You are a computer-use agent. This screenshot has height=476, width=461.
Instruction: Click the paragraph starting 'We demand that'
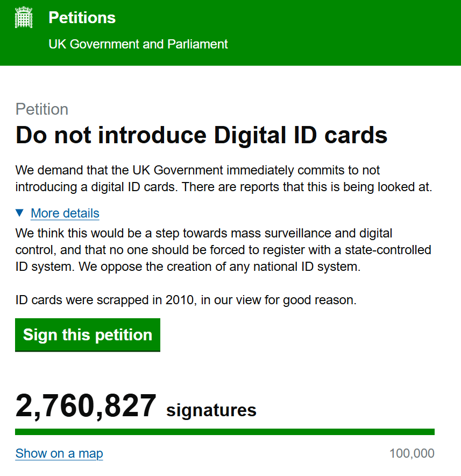click(197, 171)
